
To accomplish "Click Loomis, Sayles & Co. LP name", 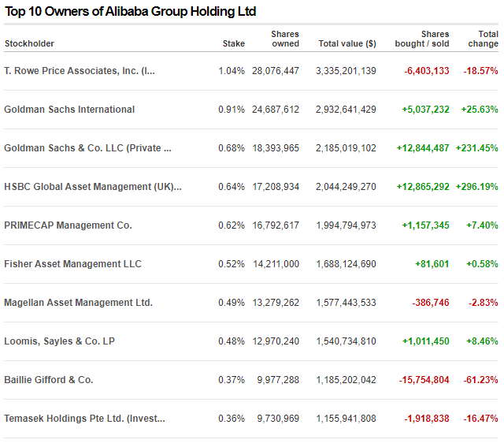I will (60, 341).
